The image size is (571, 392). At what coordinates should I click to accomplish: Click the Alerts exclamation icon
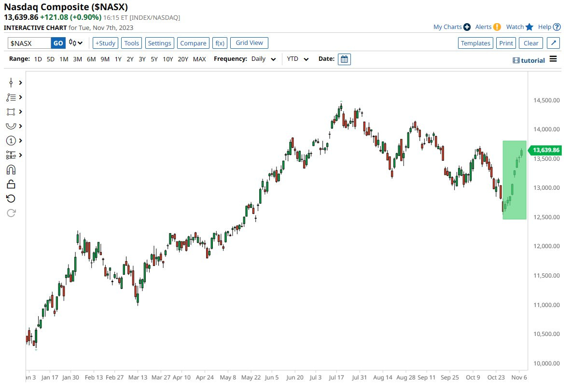point(497,27)
